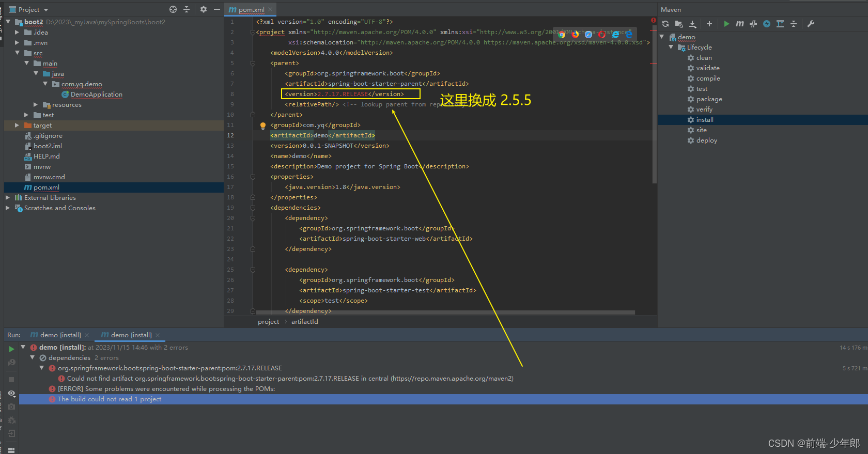Click the artifactId breadcrumb
868x454 pixels.
click(305, 322)
